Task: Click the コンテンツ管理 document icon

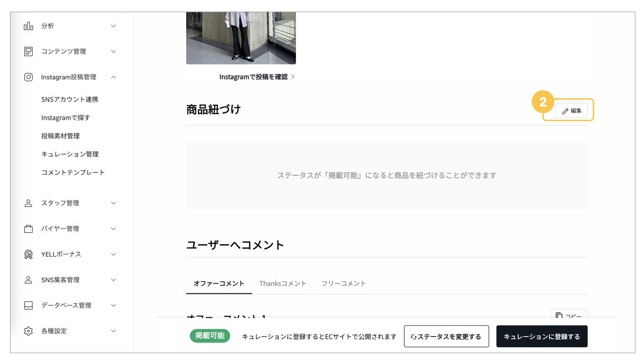Action: pyautogui.click(x=28, y=52)
